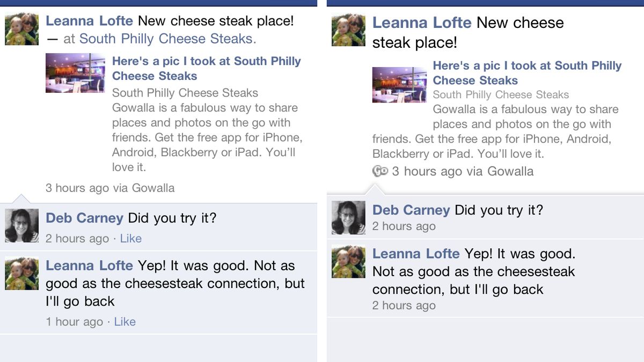The height and width of the screenshot is (362, 644).
Task: Tap Leanna's avatar beside her left-panel comment reply
Action: [22, 273]
